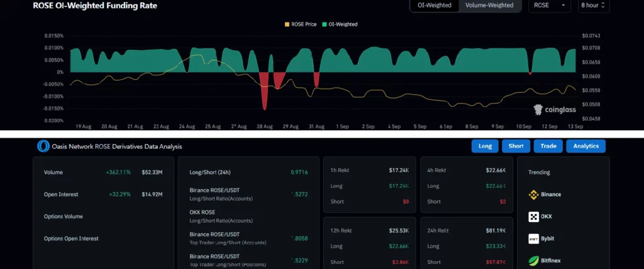Click the Short button
The height and width of the screenshot is (269, 644).
(x=516, y=146)
